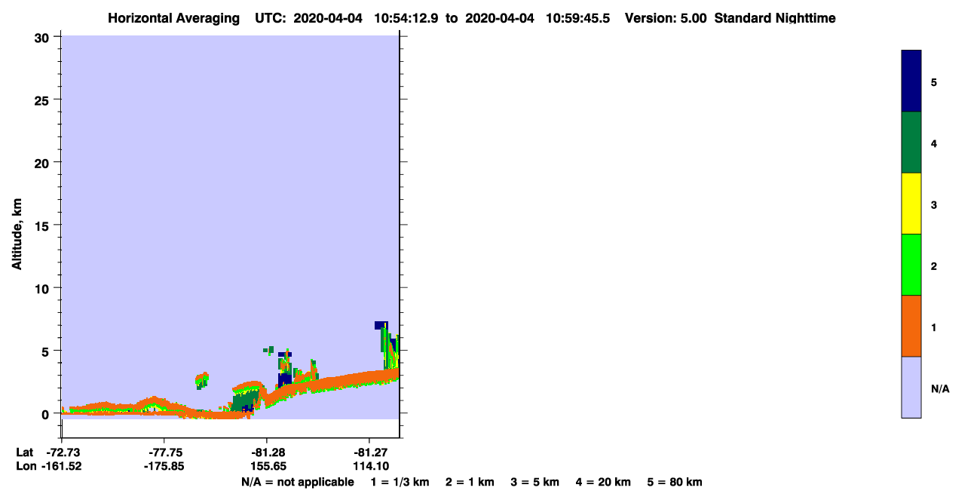Screen dimensions: 980x503
Task: Click the 'Lat' row label
Action: tap(24, 452)
